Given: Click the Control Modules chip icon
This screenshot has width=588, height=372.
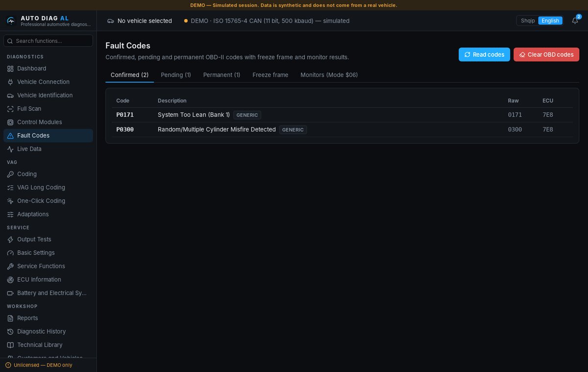Looking at the screenshot, I should click(10, 122).
